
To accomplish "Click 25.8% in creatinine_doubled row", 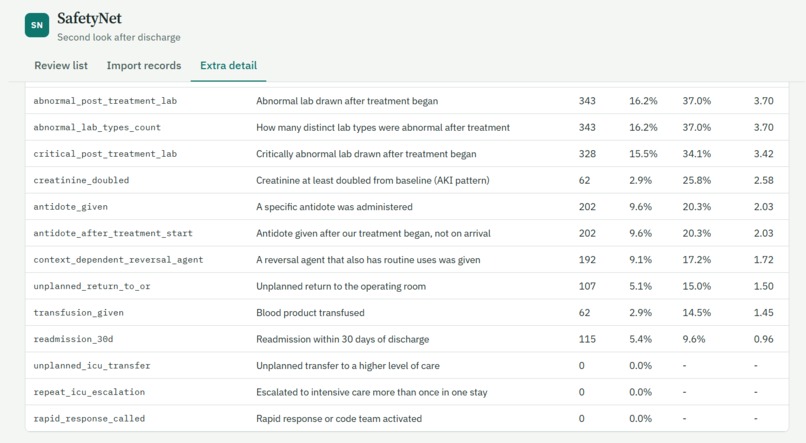I will point(697,180).
